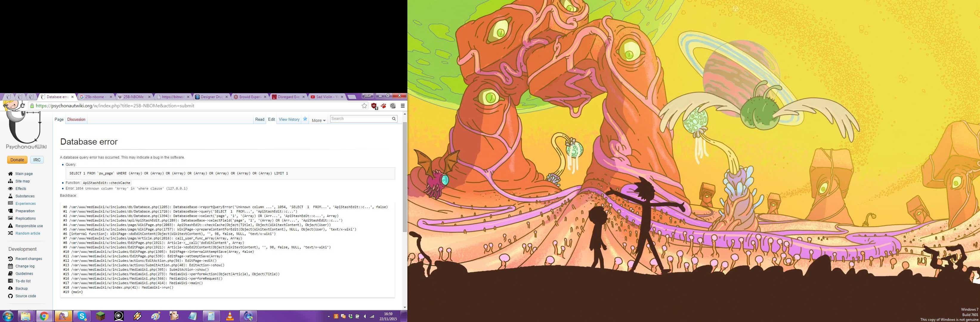Viewport: 980px width, 322px height.
Task: Click the red paw print extension icon
Action: (383, 106)
